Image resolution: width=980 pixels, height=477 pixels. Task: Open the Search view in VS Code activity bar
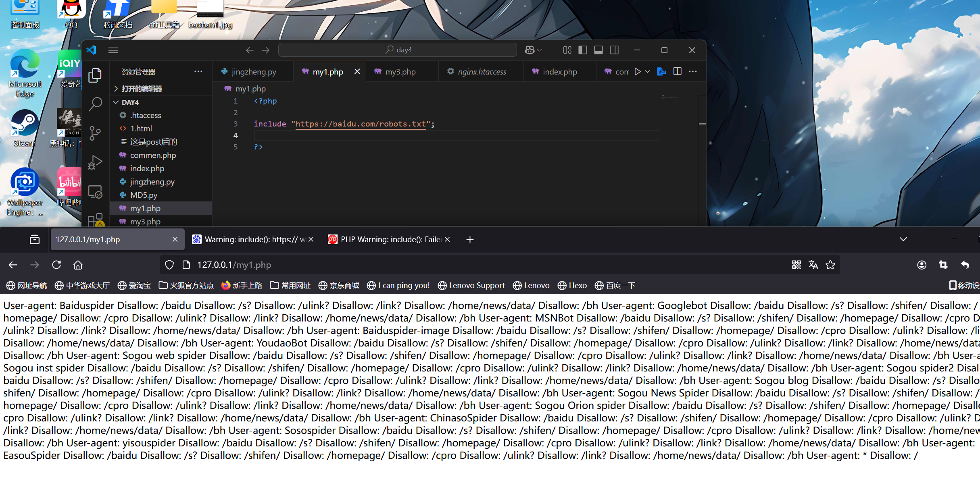tap(95, 104)
